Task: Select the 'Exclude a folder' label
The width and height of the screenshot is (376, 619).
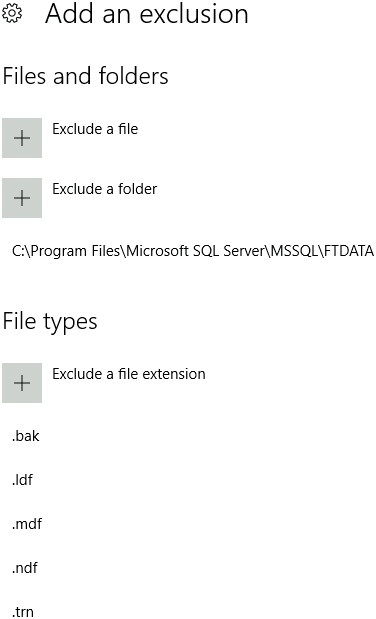Action: (105, 189)
